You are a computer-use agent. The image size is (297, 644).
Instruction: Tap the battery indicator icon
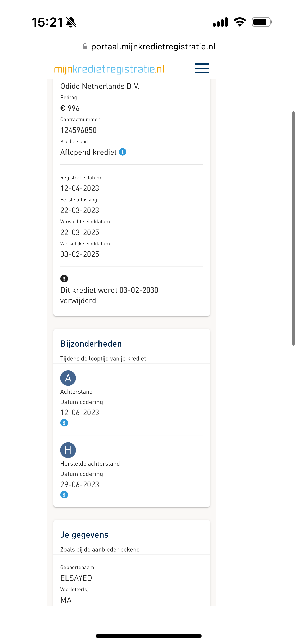(x=262, y=22)
